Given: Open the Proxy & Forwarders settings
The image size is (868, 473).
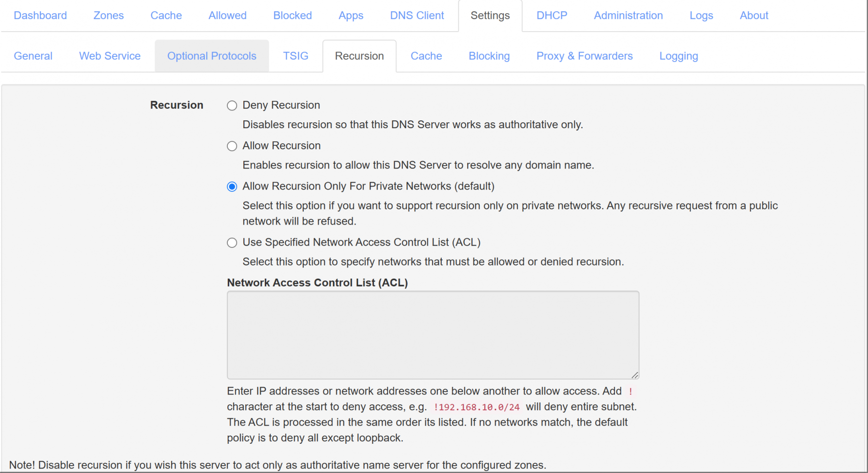Looking at the screenshot, I should [x=584, y=56].
